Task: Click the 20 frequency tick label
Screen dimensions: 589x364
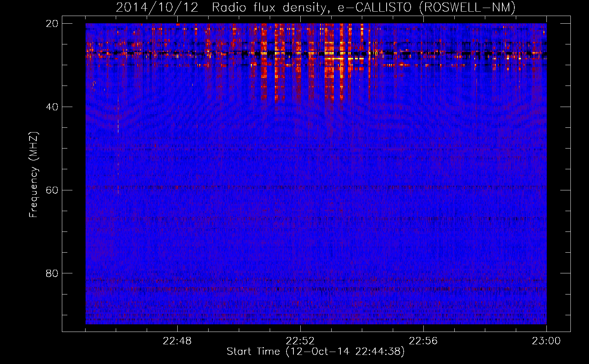Action: point(52,24)
